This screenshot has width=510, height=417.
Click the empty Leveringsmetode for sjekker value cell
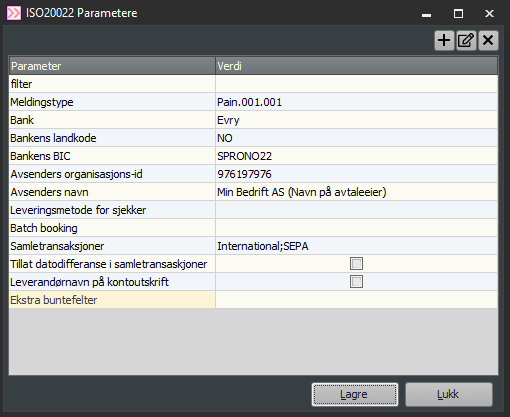point(356,210)
